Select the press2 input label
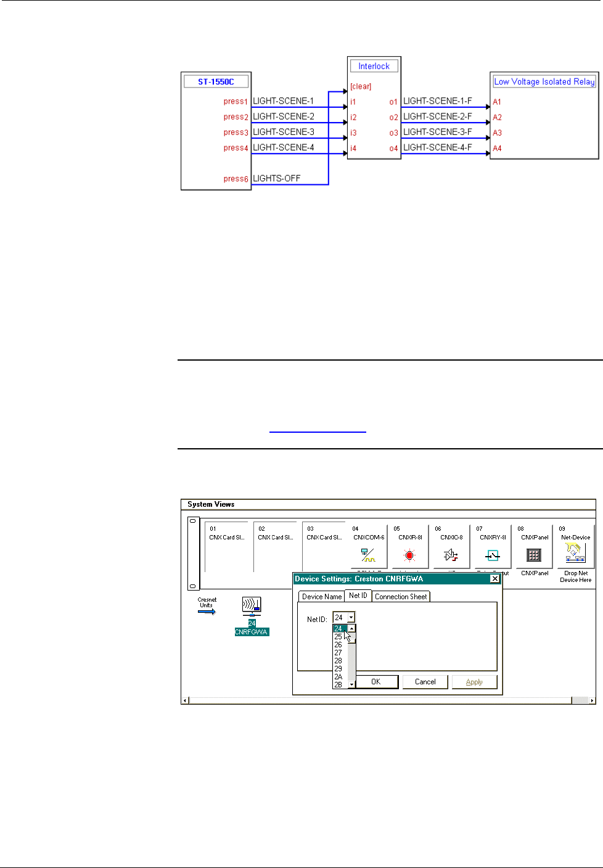603x868 pixels. pos(236,117)
